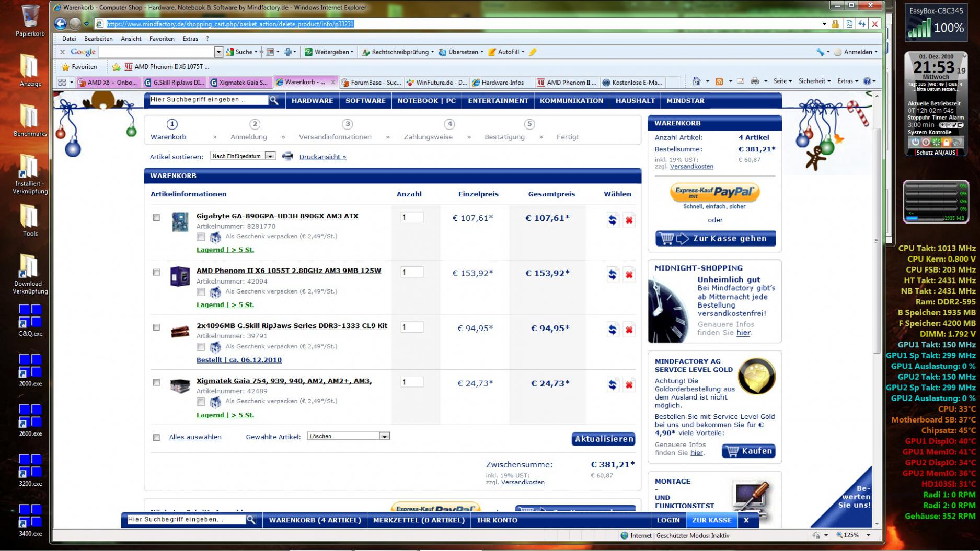Expand the Google Suche dropdown arrow

256,52
